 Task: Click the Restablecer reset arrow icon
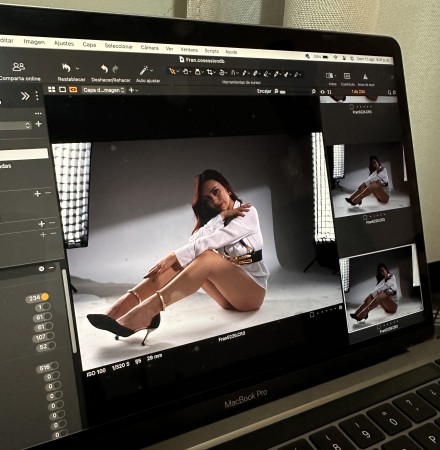(66, 68)
